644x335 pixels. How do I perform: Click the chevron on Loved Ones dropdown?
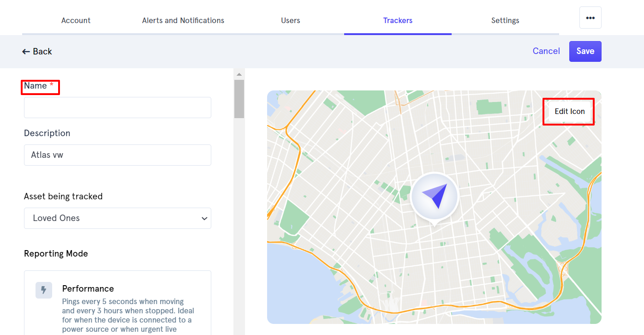pos(204,219)
